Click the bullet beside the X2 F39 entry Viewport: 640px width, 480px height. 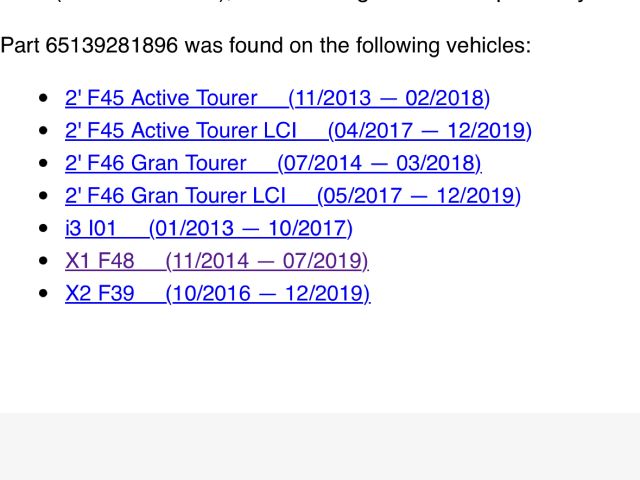coord(42,295)
